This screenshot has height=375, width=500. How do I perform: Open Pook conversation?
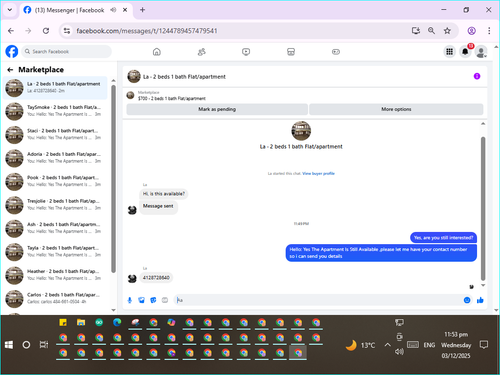(55, 181)
